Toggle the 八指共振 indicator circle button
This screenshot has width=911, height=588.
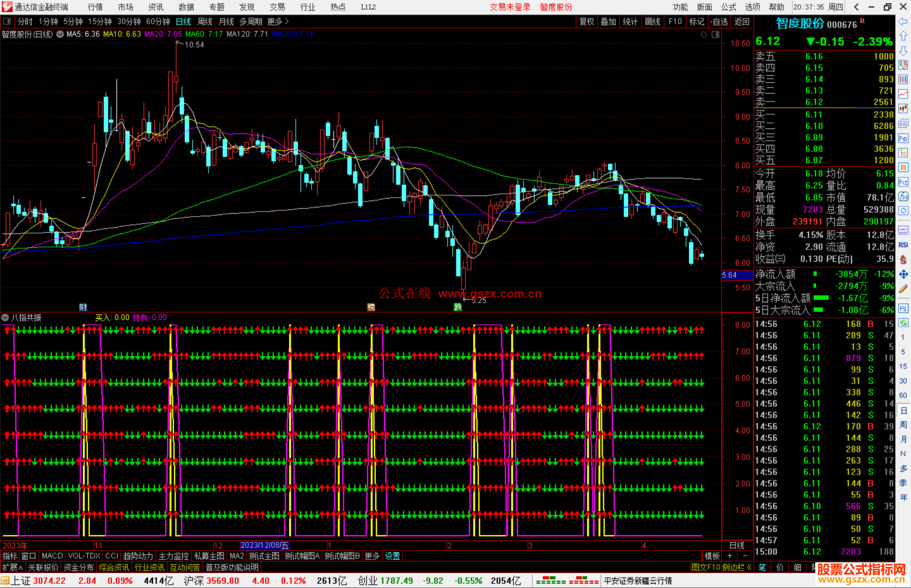(5, 317)
